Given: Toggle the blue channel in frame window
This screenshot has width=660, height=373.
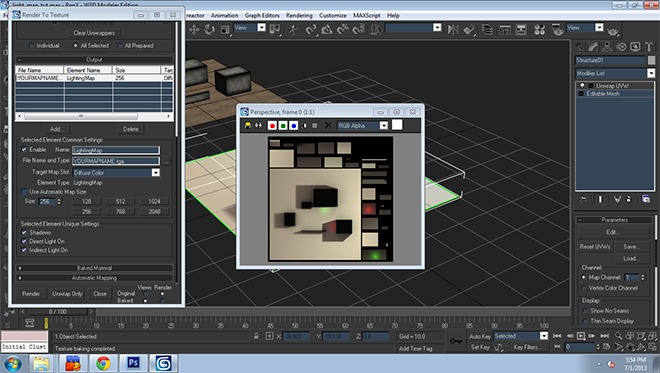Looking at the screenshot, I should pos(293,125).
